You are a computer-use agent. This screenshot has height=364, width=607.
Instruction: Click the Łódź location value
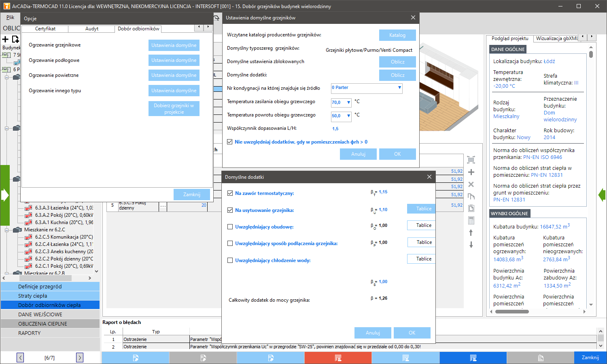(549, 61)
